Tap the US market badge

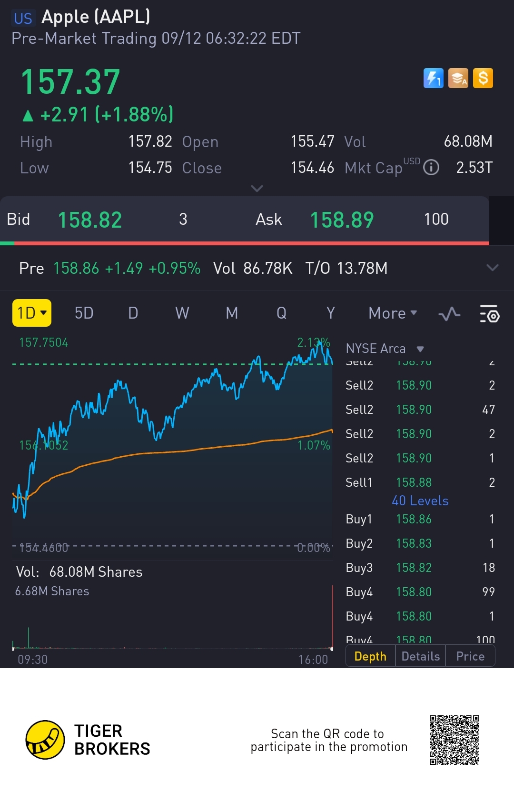pyautogui.click(x=23, y=19)
